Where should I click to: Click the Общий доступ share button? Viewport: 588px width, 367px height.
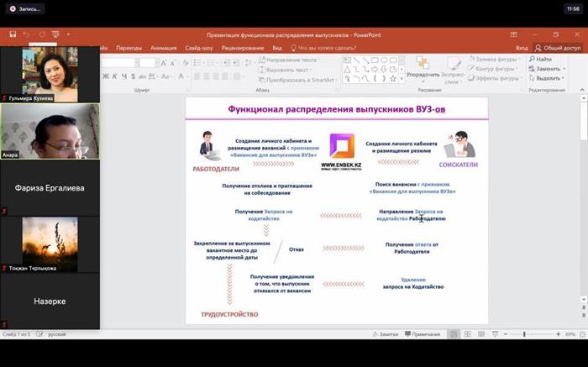point(558,48)
